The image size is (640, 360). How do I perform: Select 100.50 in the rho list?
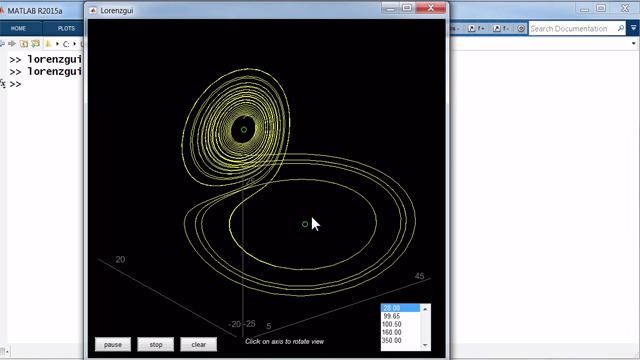pyautogui.click(x=400, y=324)
